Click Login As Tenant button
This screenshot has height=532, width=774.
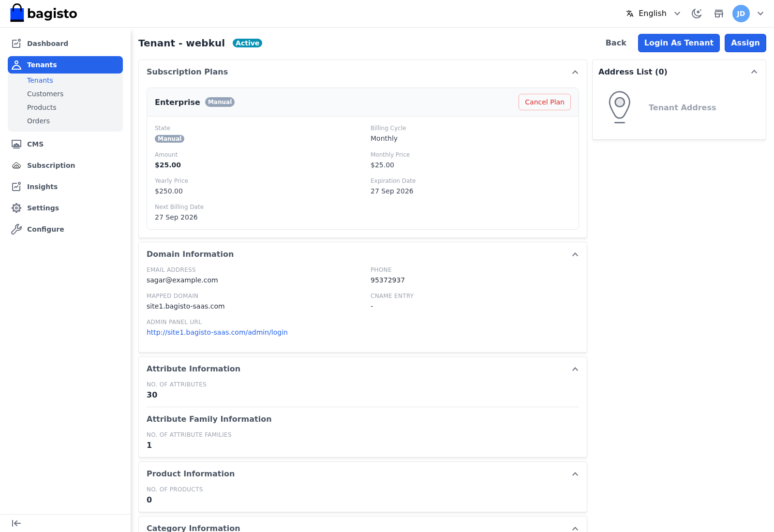click(679, 43)
